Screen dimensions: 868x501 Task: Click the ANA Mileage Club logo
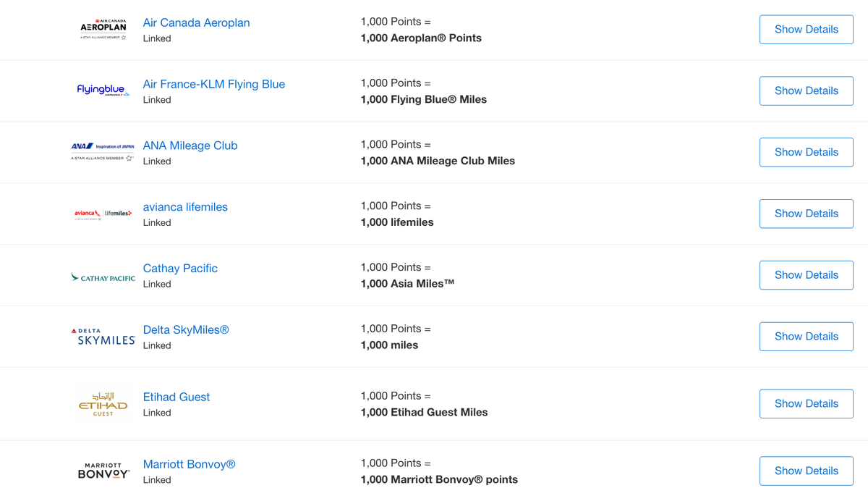tap(103, 151)
